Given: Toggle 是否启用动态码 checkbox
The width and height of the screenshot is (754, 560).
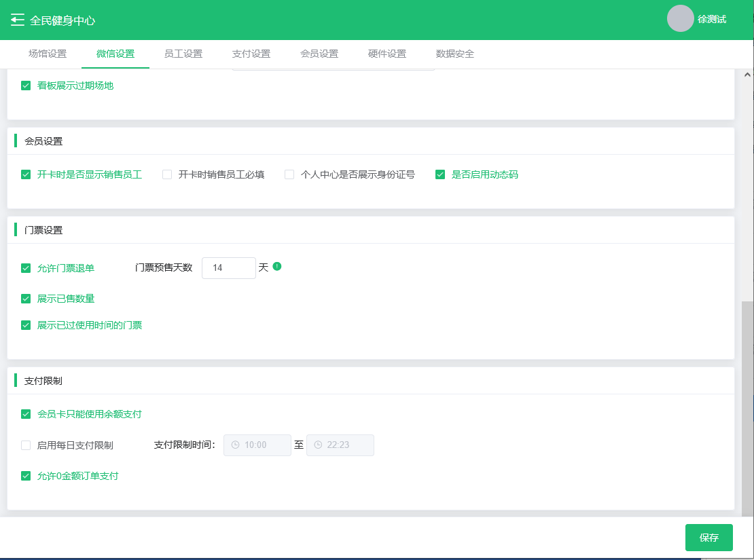Looking at the screenshot, I should (440, 174).
